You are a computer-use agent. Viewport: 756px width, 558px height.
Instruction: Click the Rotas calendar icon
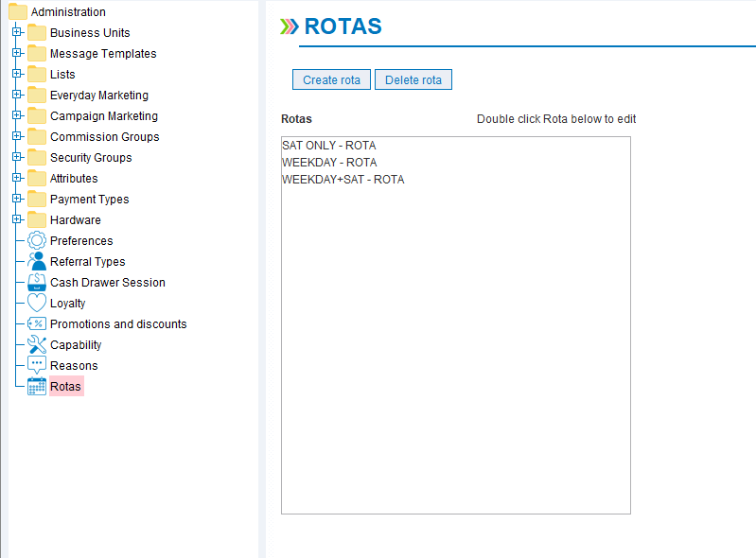point(37,386)
